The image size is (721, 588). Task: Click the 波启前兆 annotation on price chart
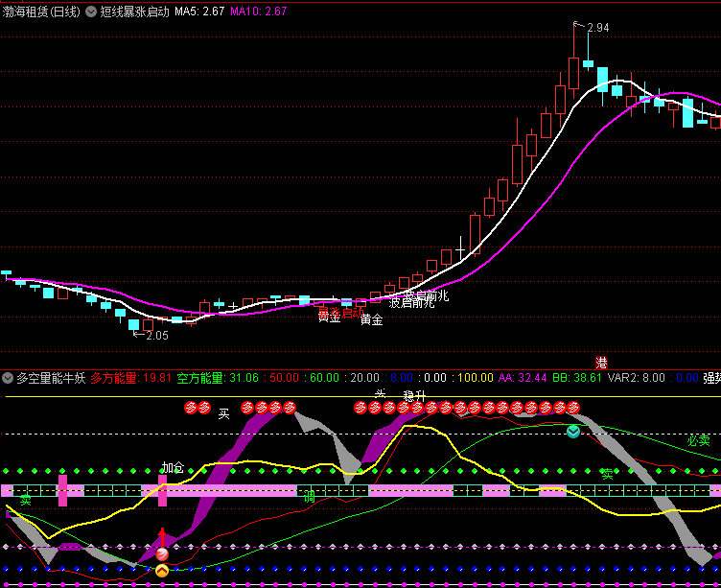411,302
